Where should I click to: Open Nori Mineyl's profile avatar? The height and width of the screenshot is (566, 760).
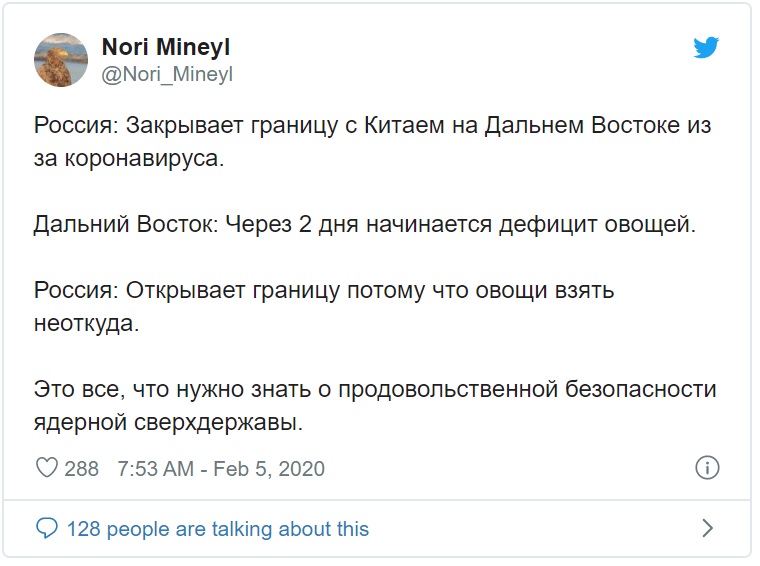click(61, 60)
